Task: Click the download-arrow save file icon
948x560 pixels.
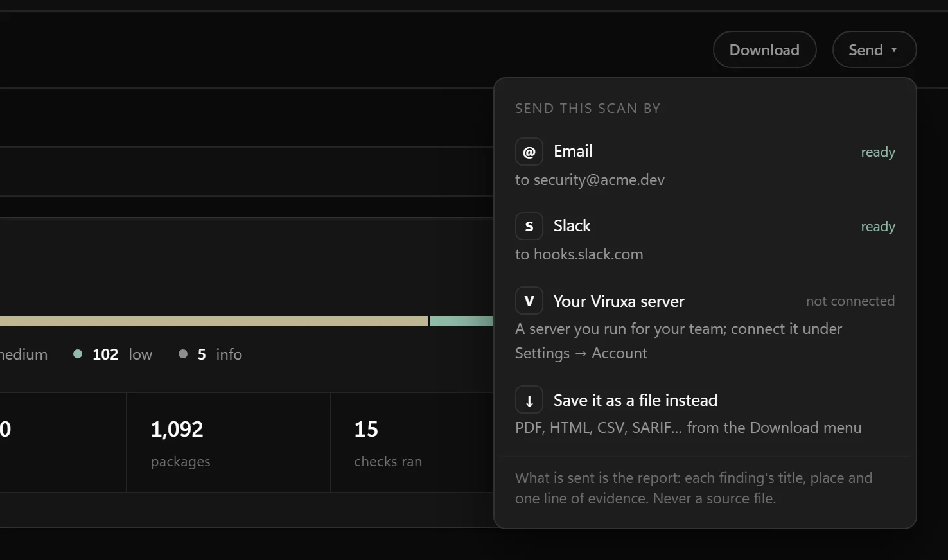Action: 529,399
